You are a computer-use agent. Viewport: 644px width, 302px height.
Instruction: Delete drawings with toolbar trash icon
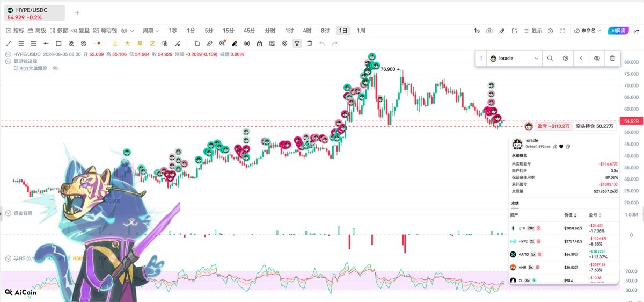tap(310, 43)
